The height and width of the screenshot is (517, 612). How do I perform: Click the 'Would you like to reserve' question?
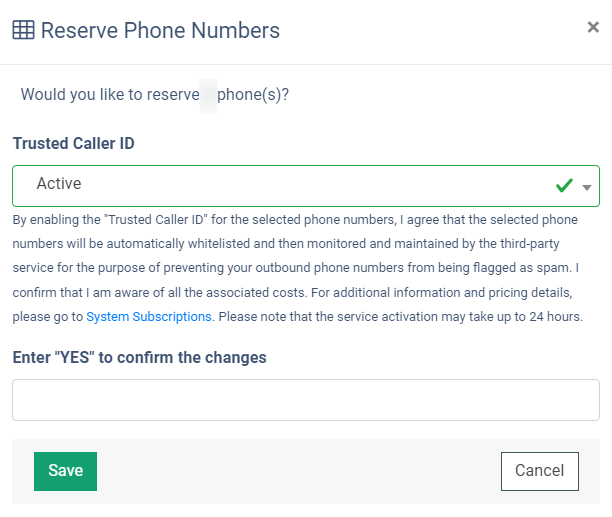point(108,95)
